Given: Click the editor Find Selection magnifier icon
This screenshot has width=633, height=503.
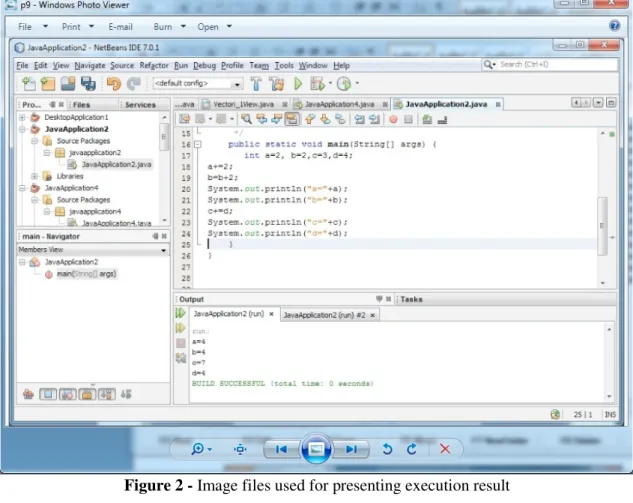Looking at the screenshot, I should (246, 119).
